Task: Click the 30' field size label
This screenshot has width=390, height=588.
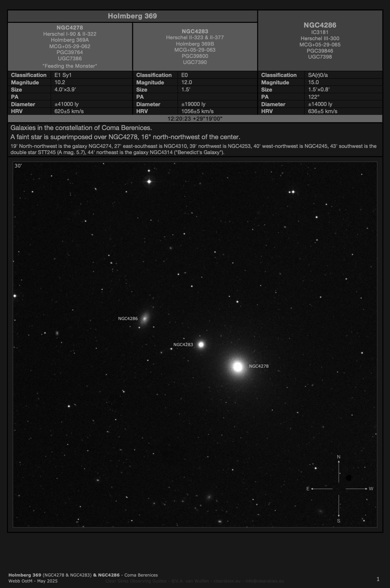Action: point(18,166)
